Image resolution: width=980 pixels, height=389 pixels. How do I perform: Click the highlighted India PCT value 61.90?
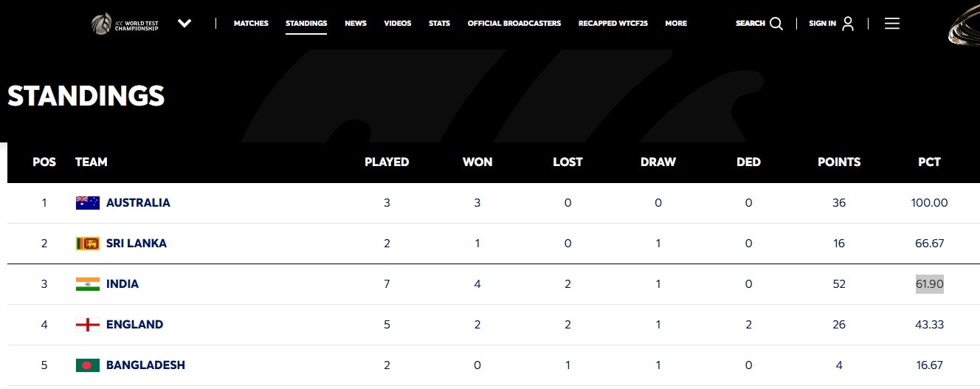(930, 284)
